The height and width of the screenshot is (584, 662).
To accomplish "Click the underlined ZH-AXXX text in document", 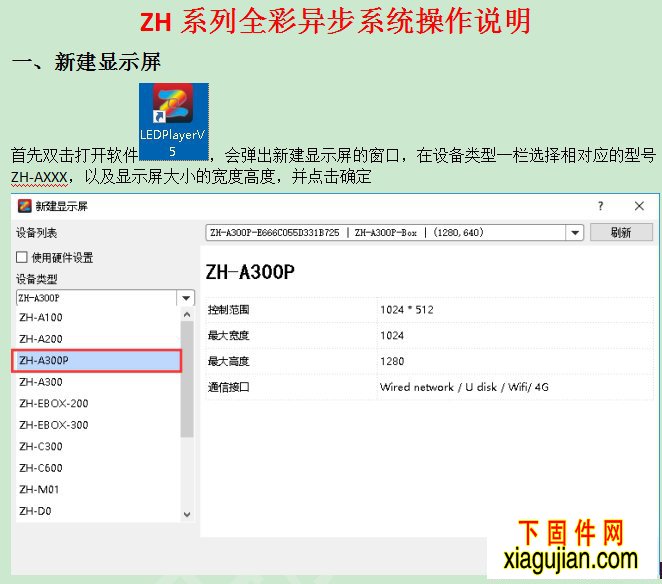I will 39,177.
